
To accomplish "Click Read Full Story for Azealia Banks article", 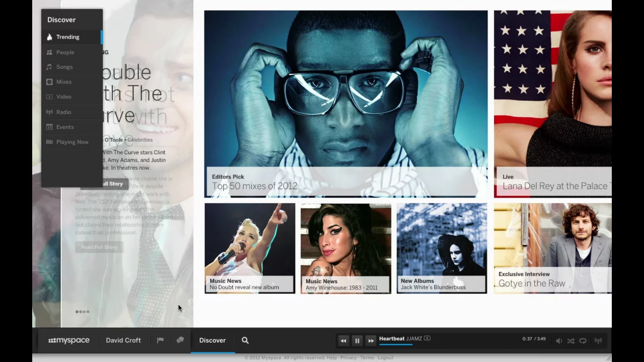I will [99, 247].
